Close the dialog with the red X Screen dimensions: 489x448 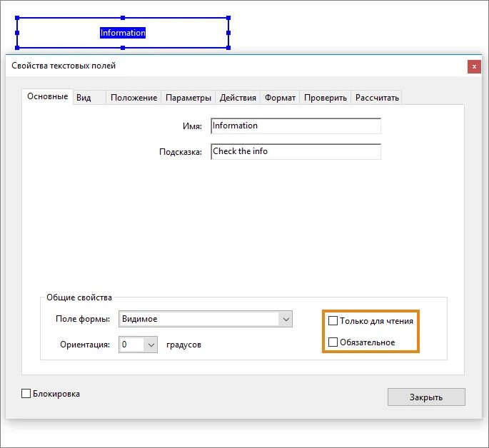click(474, 66)
